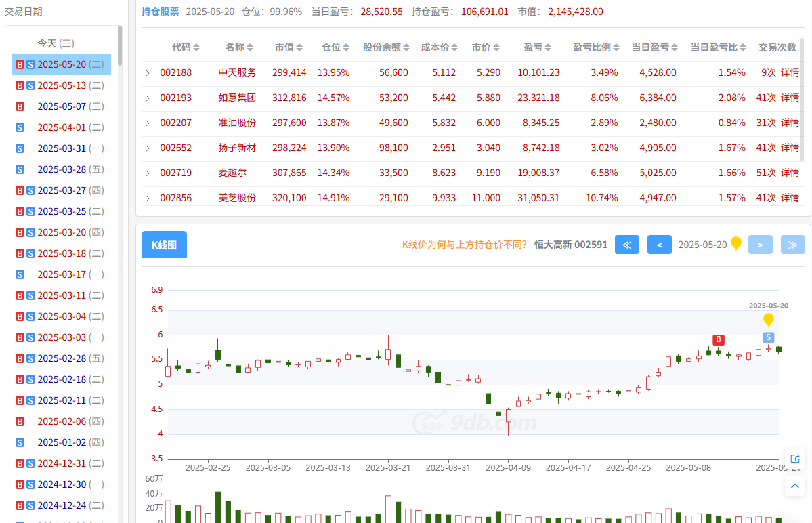Select trade date 2025-04-01
This screenshot has height=523, width=812.
coord(62,127)
